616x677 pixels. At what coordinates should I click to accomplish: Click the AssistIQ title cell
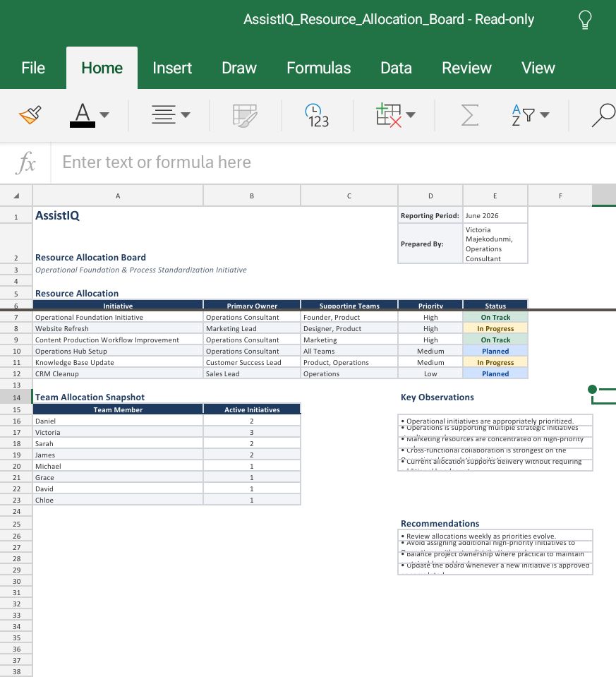coord(118,215)
